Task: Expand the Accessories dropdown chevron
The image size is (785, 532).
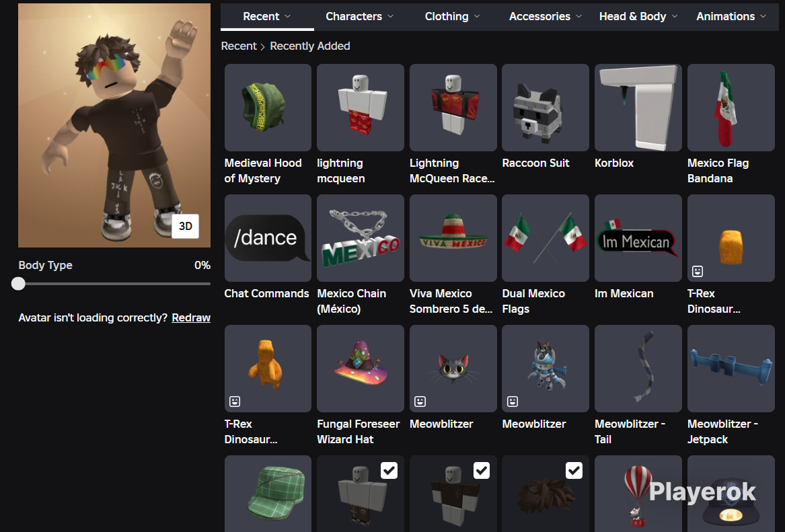Action: [578, 17]
